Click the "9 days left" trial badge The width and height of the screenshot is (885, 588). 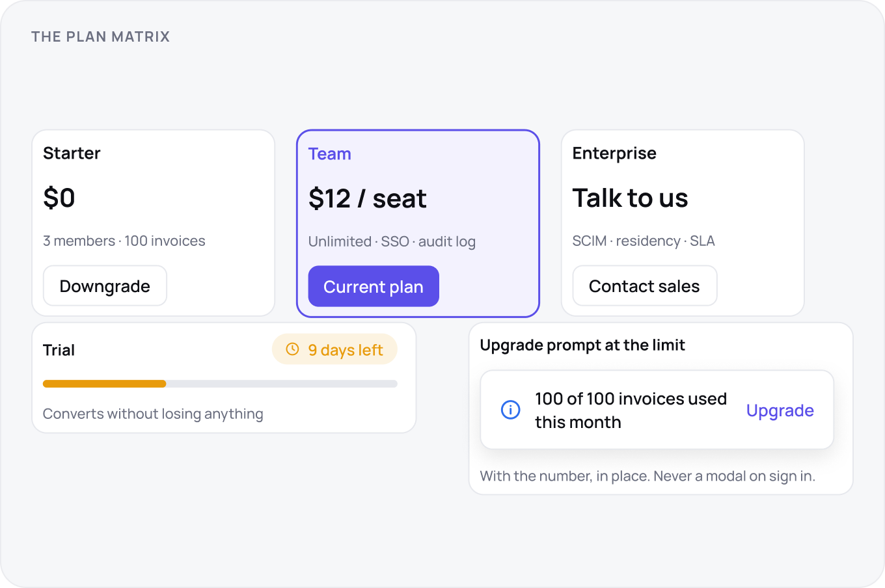coord(334,349)
